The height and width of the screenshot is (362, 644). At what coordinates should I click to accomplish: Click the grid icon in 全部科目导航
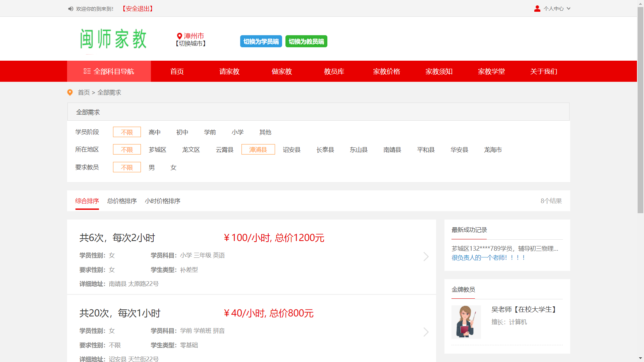(87, 71)
